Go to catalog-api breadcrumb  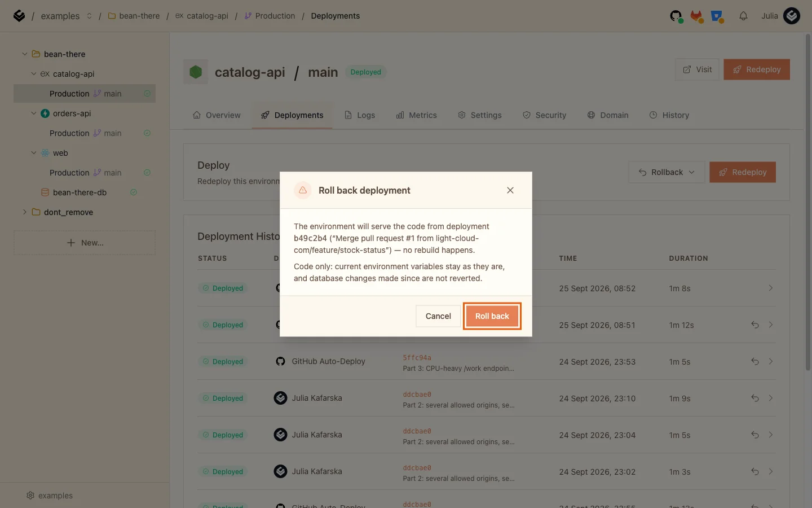[202, 16]
